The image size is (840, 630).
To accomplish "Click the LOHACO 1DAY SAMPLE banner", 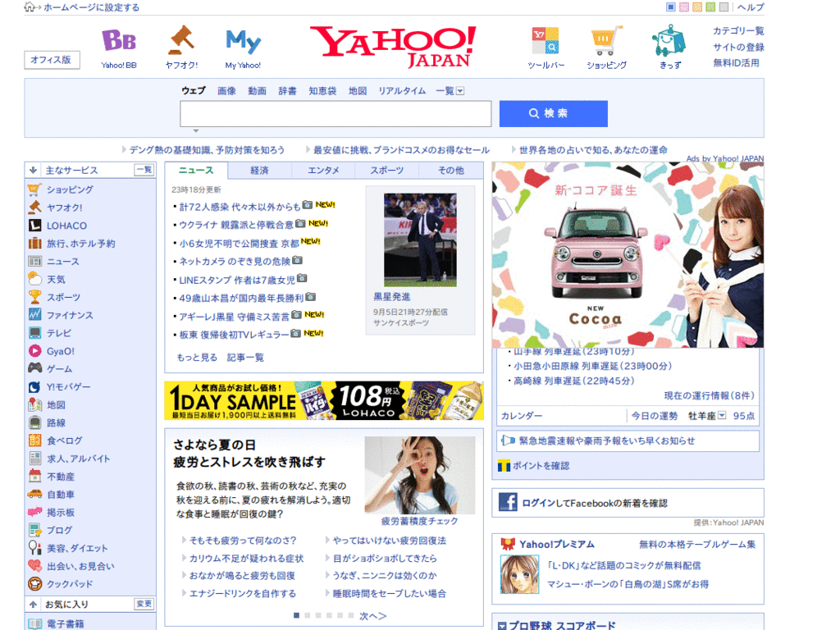I will point(323,400).
